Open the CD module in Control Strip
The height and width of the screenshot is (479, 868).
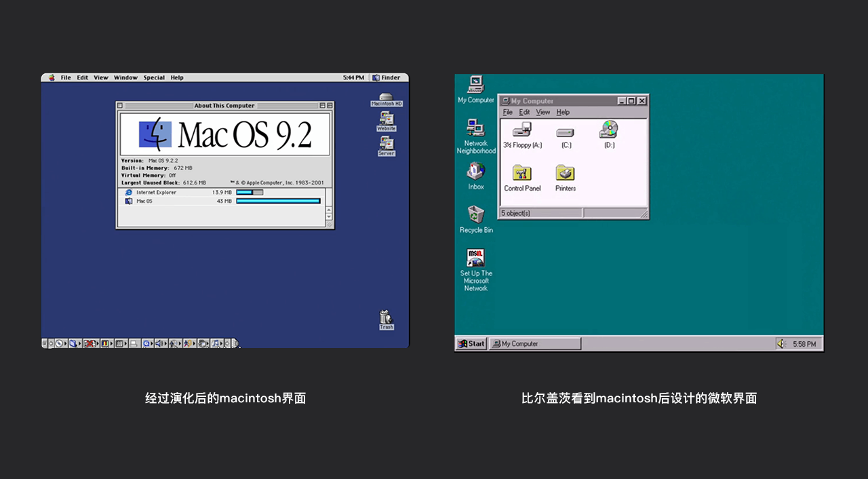(62, 343)
